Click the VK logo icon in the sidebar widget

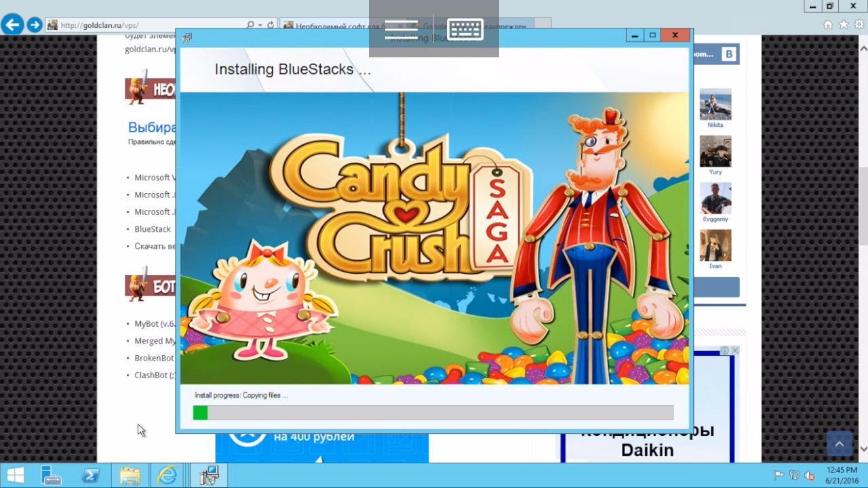tap(730, 54)
